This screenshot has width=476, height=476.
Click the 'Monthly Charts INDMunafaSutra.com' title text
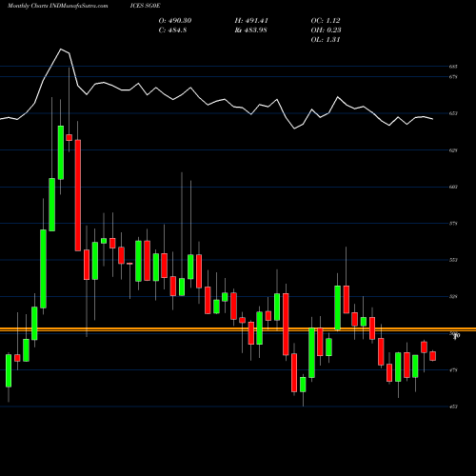pos(57,6)
